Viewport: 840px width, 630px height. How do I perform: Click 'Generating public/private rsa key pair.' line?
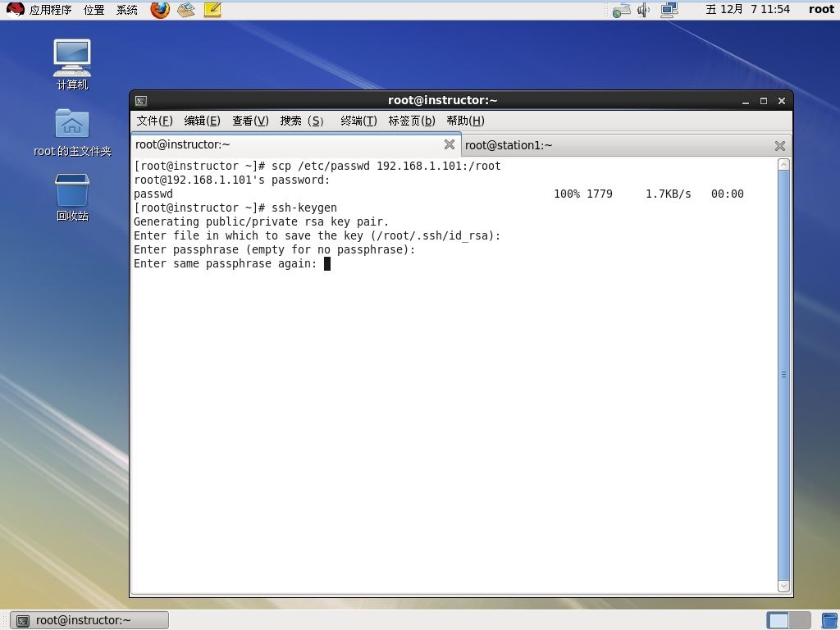[262, 221]
